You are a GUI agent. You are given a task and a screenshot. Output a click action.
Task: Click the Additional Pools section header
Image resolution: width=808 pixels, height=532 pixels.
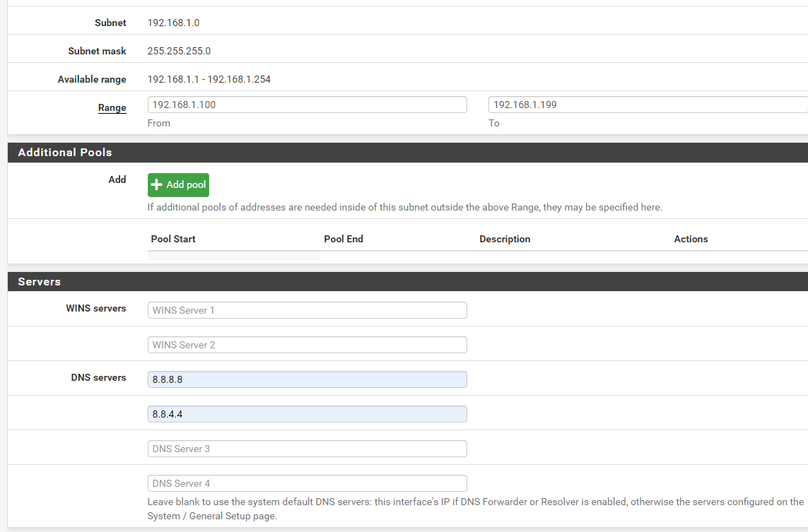click(64, 152)
